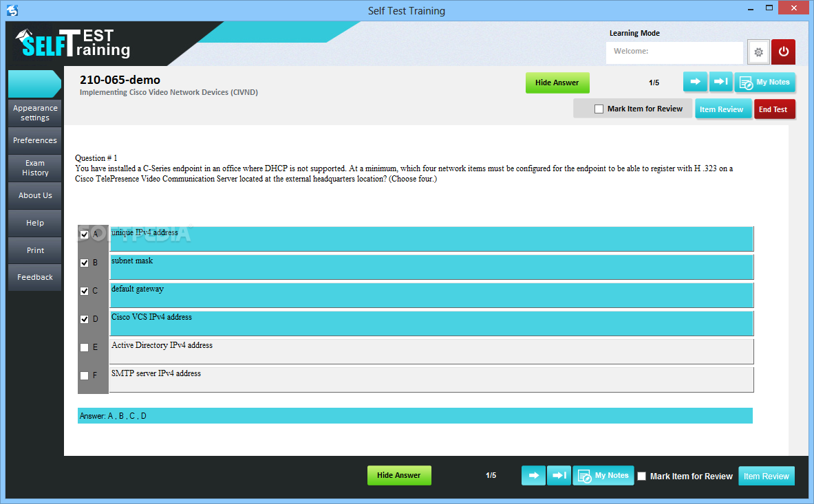Click the SelfTest Training logo

73,43
